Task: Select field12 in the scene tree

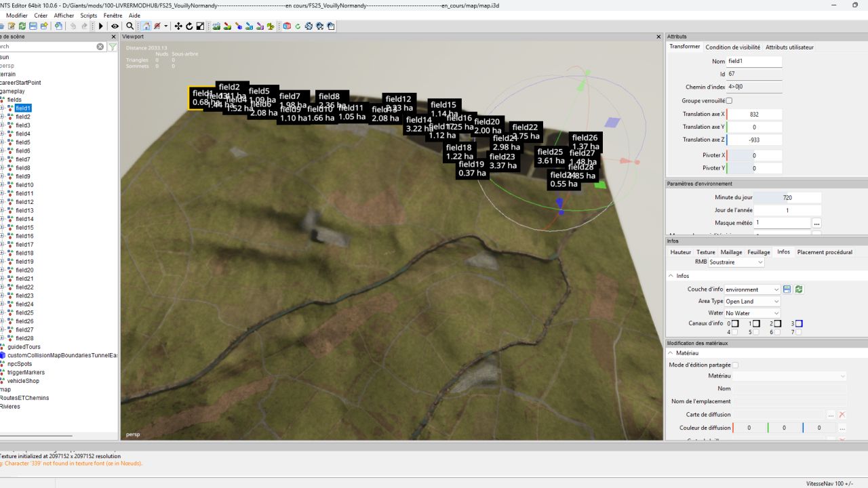Action: pyautogui.click(x=24, y=202)
